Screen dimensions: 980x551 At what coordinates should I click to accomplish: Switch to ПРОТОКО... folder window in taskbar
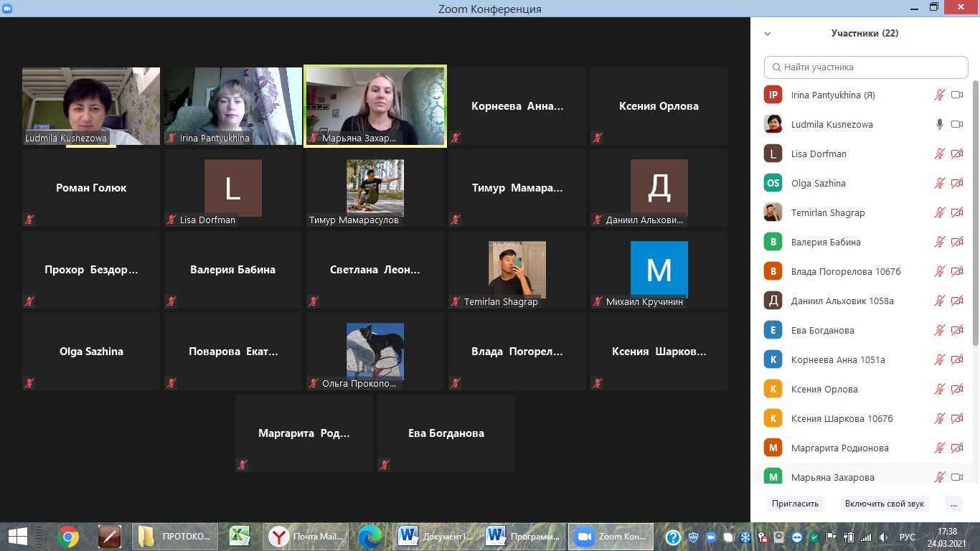[174, 536]
